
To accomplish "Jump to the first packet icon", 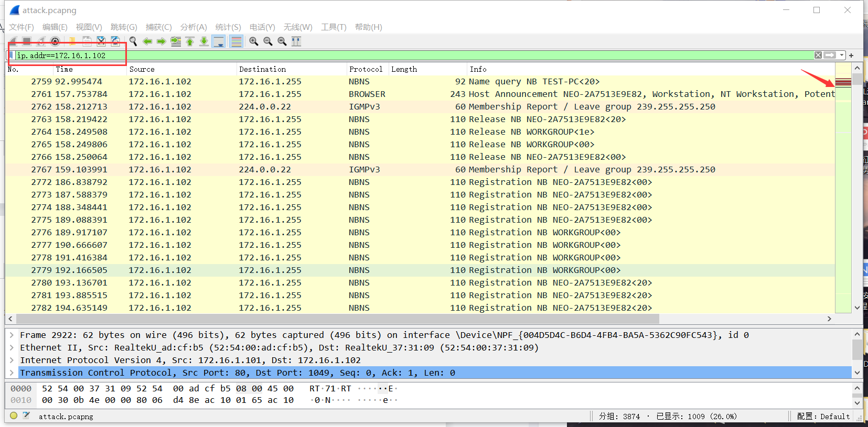I will pos(190,41).
